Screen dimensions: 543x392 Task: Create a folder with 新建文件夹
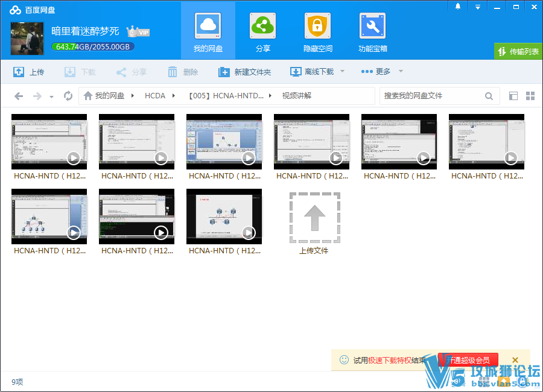point(244,72)
